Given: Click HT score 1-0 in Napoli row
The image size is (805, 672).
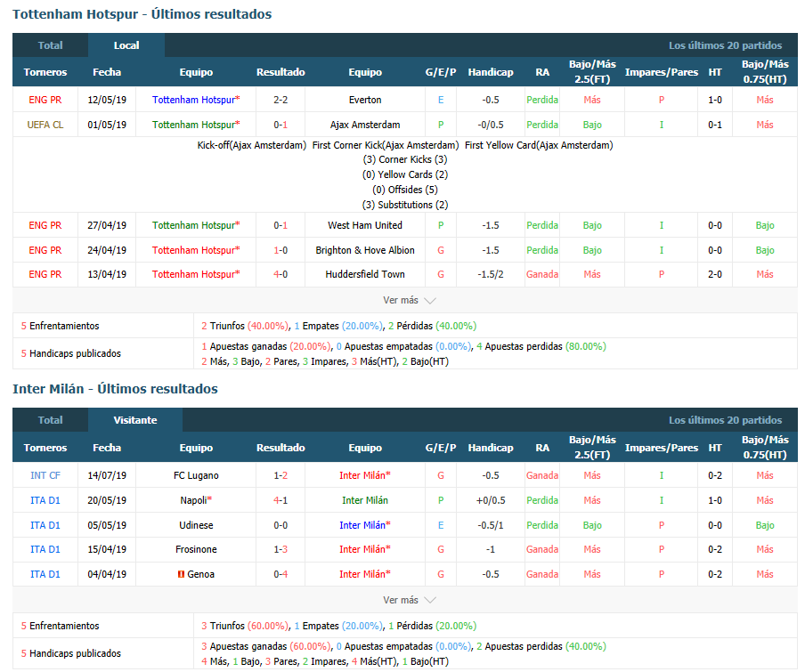Looking at the screenshot, I should pos(715,500).
